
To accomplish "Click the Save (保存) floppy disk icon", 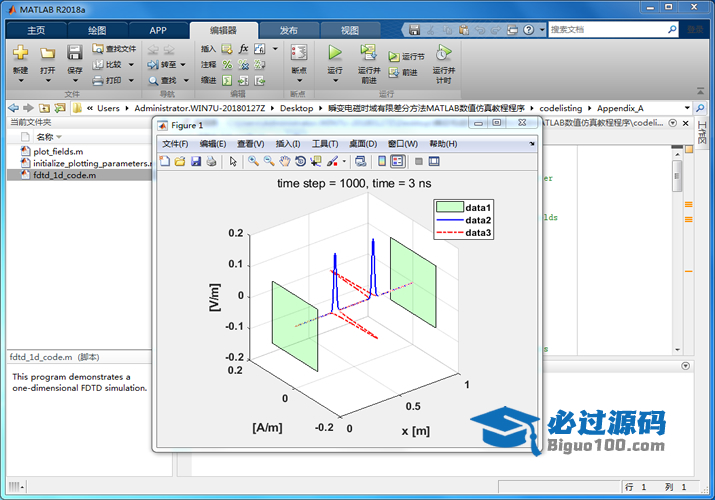I will point(75,53).
